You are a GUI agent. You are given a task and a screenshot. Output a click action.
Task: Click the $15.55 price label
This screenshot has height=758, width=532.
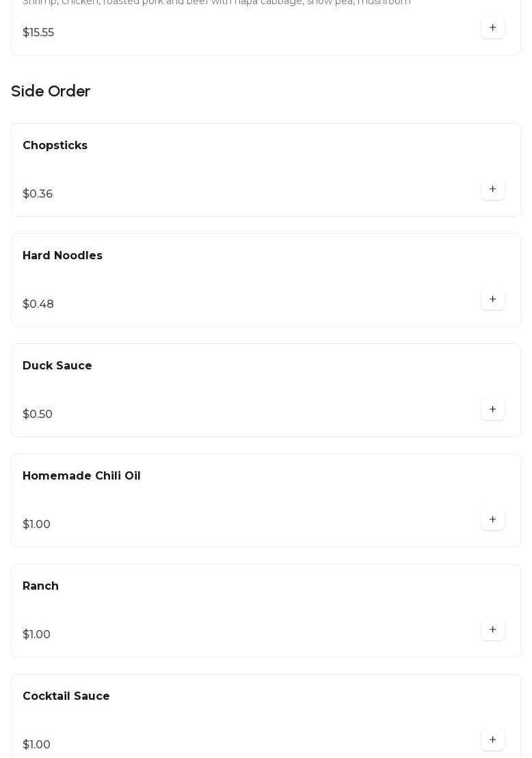[x=38, y=33]
